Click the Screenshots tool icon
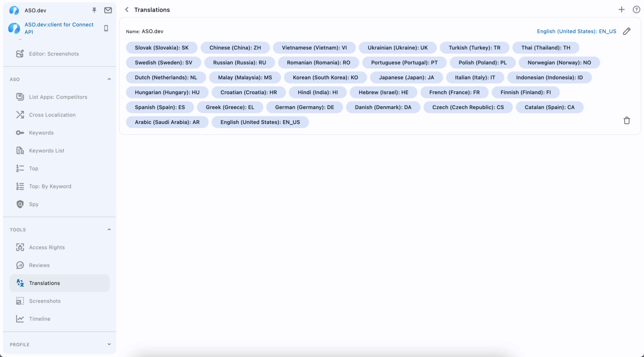Viewport: 644px width, 357px height. point(20,301)
